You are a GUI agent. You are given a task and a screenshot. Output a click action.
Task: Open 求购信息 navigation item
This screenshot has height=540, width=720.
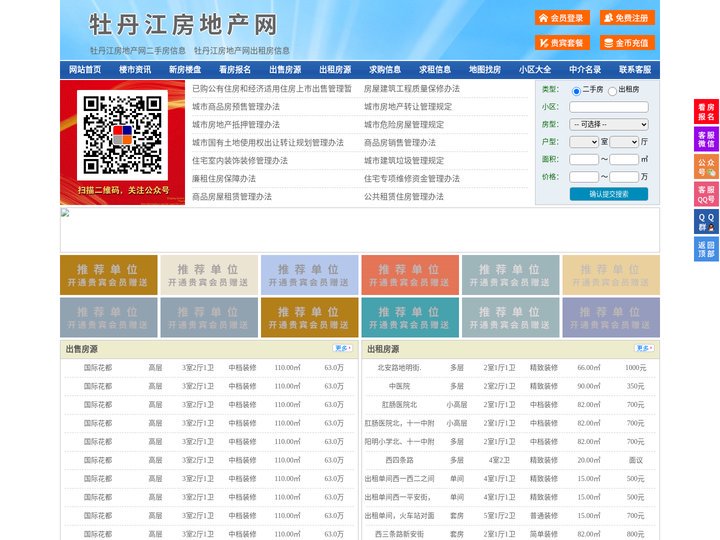[385, 70]
